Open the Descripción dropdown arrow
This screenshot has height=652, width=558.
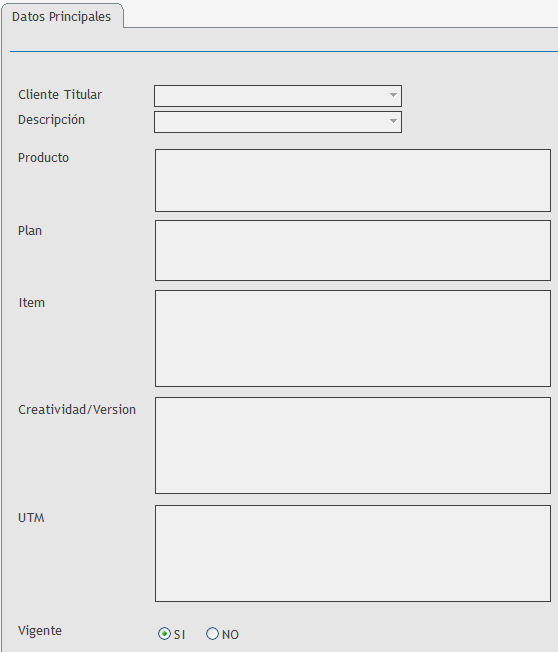(393, 121)
